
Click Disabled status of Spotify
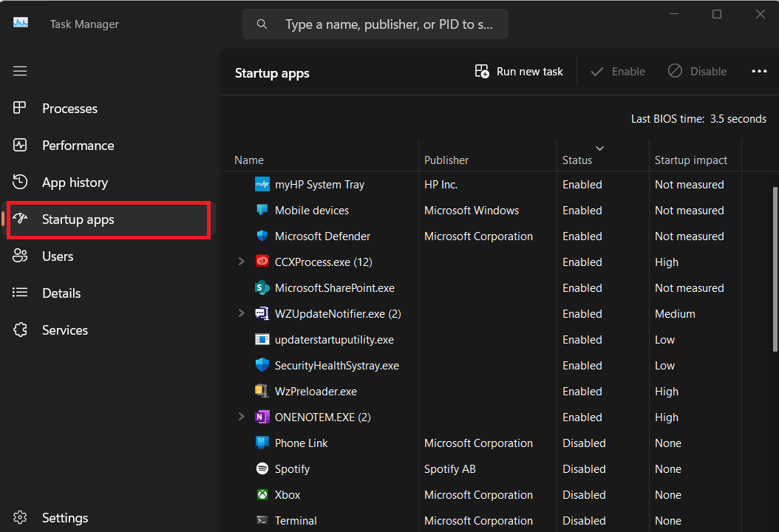click(x=584, y=469)
